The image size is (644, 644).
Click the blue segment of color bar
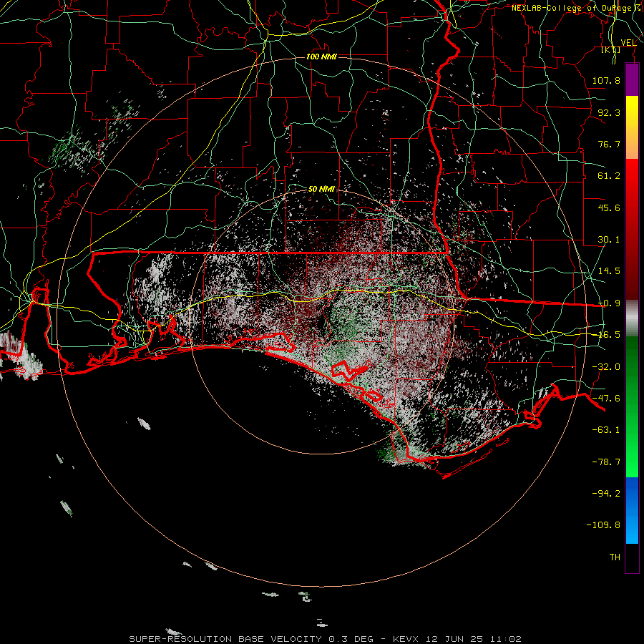(632, 510)
